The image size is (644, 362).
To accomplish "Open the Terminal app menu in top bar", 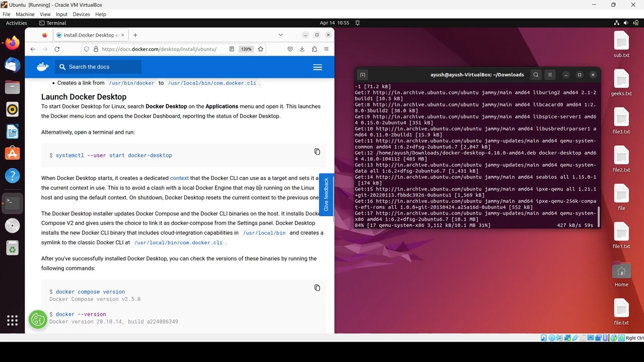I will 53,23.
